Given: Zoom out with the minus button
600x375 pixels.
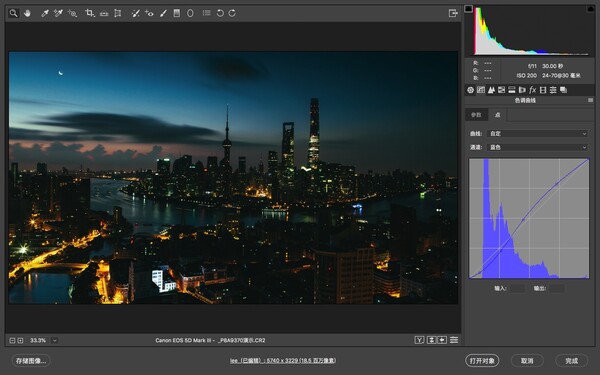Looking at the screenshot, I should coord(12,340).
